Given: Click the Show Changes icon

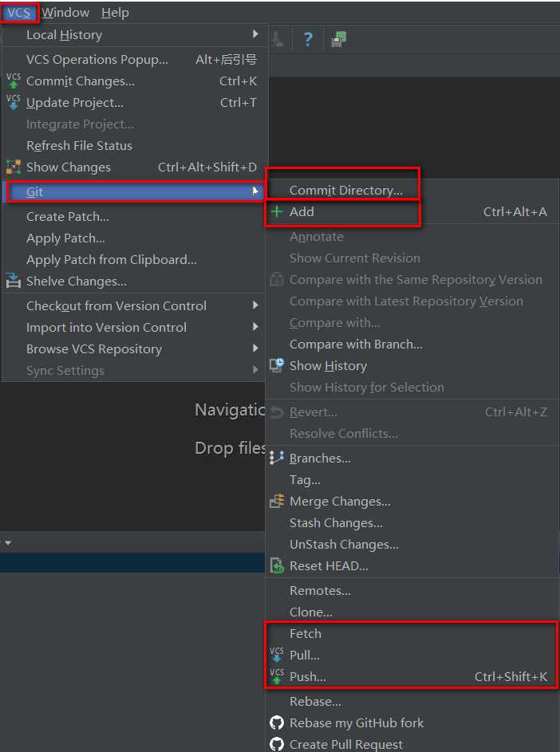Looking at the screenshot, I should (14, 167).
